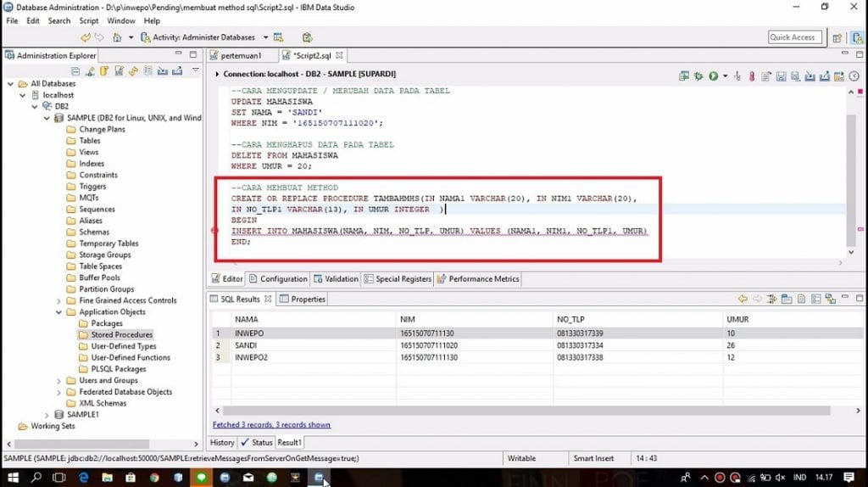Click the Save script icon in editor toolbar
This screenshot has height=487, width=868.
780,76
